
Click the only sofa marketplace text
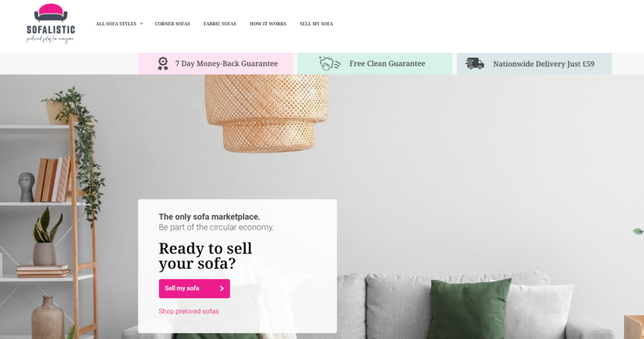(209, 216)
